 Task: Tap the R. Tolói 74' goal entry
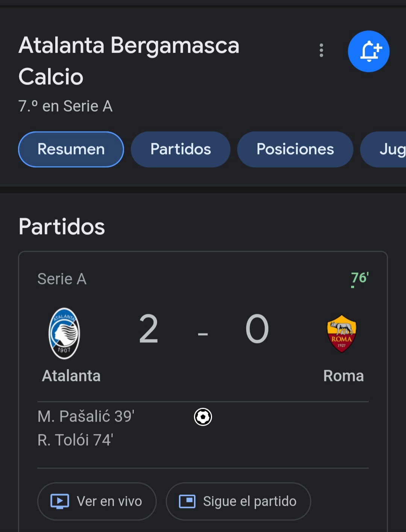point(76,440)
